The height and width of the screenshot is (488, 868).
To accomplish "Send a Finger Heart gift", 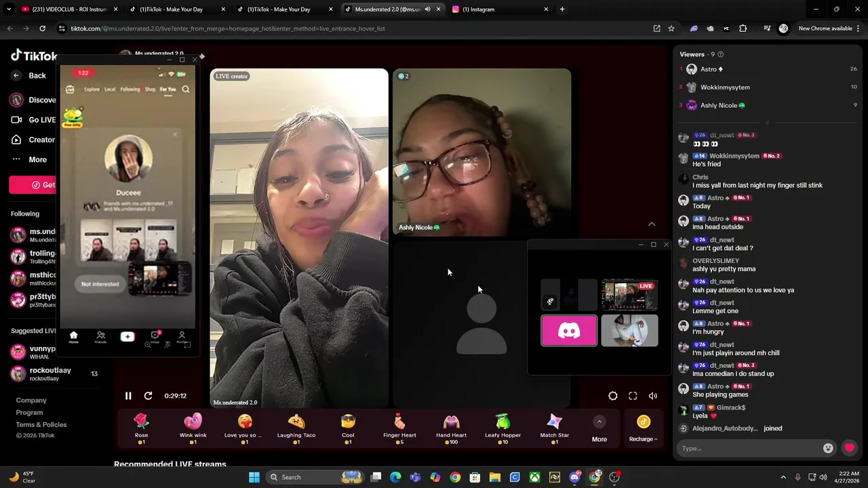I will tap(399, 428).
